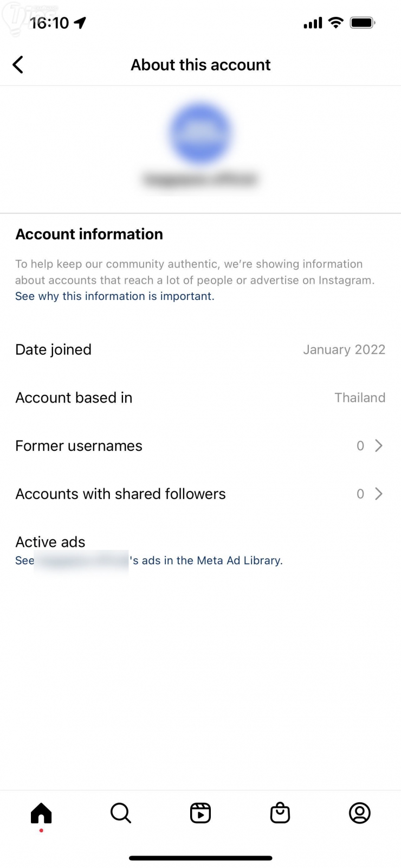The image size is (401, 868).
Task: Tap the Wi-Fi status icon
Action: click(336, 23)
